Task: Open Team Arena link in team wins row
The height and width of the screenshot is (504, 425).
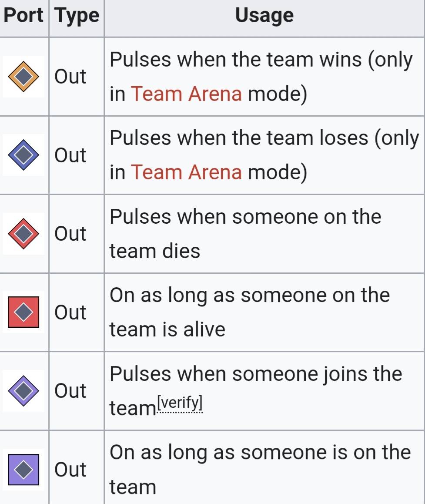Action: coord(186,94)
